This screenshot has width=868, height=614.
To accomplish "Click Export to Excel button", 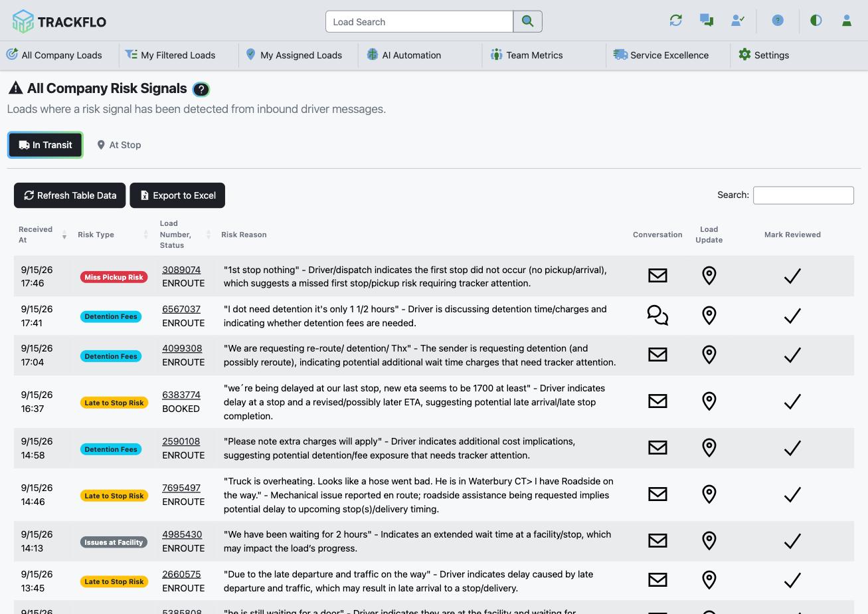I will tap(177, 195).
